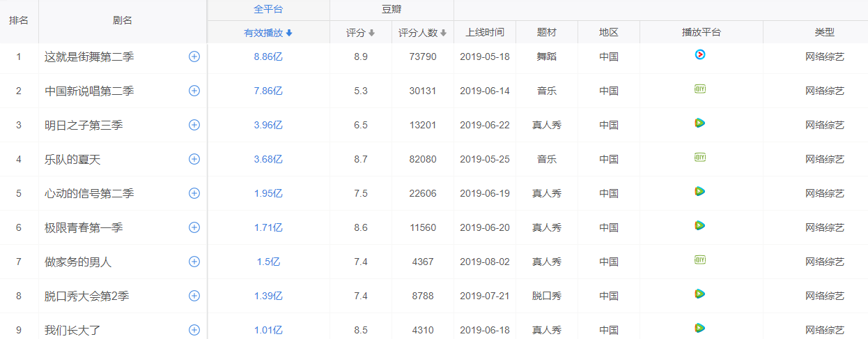Select the 豆瓣 header group
The image size is (868, 339).
click(392, 10)
